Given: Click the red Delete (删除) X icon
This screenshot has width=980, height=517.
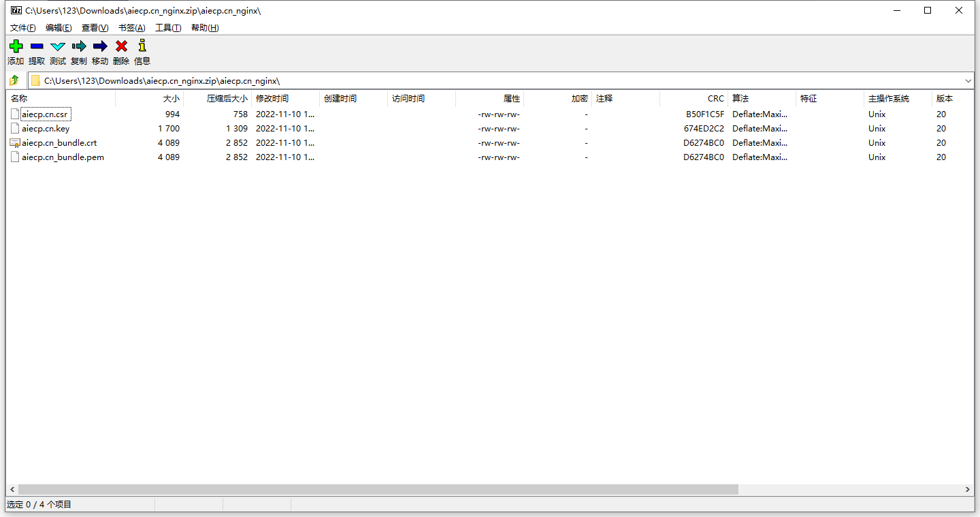Looking at the screenshot, I should [x=121, y=46].
